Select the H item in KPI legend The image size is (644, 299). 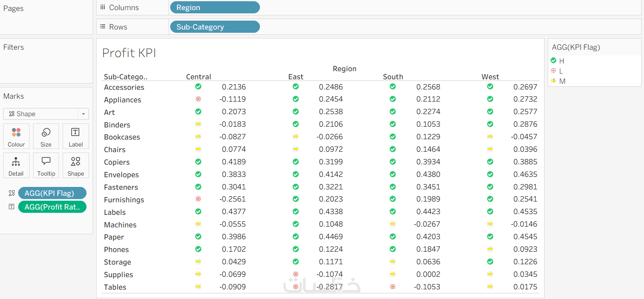coord(562,61)
